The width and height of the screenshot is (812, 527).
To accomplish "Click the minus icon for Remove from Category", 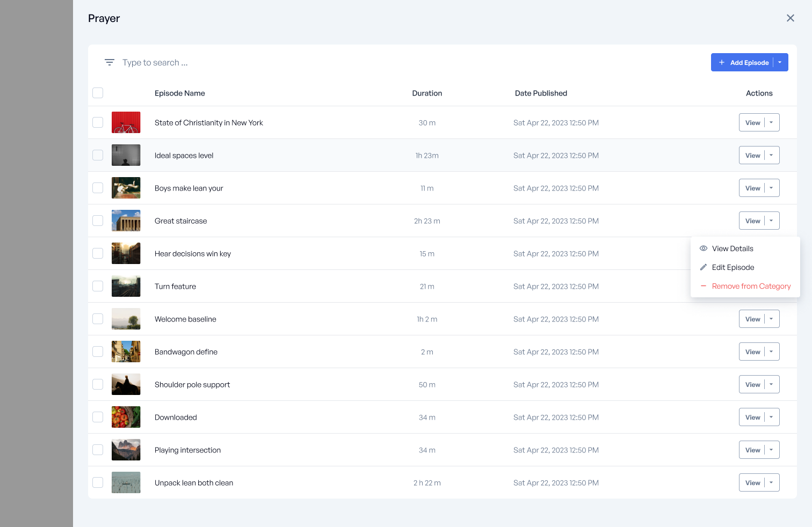I will coord(703,286).
